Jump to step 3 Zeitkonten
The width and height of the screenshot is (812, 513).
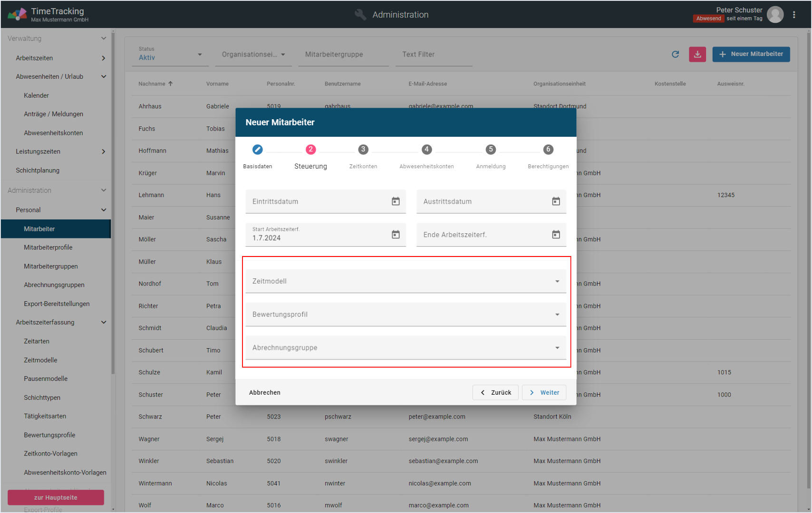(363, 150)
